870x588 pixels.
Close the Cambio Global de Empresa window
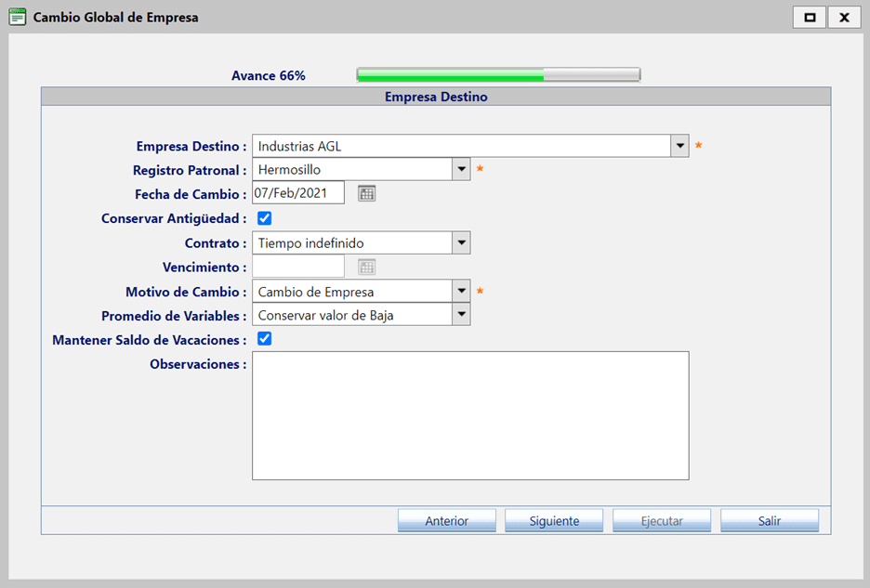[844, 17]
